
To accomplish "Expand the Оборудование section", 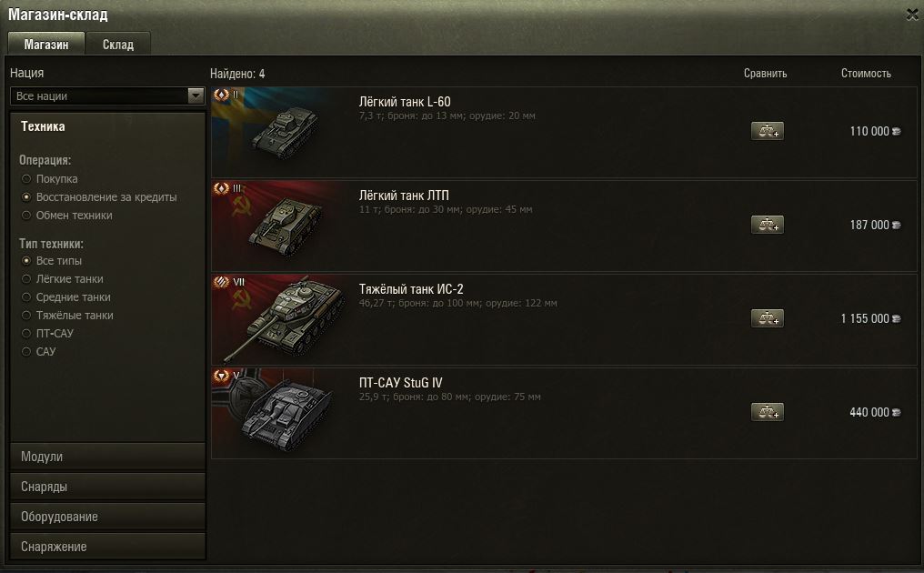I will coord(108,517).
